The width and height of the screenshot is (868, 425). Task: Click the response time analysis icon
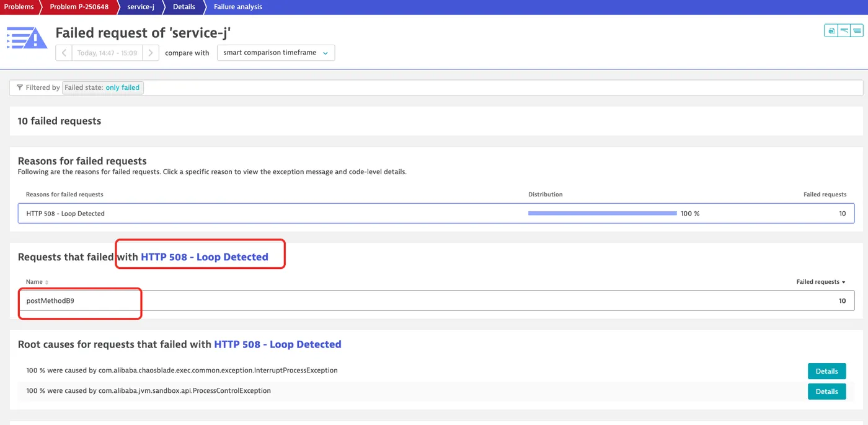[844, 30]
